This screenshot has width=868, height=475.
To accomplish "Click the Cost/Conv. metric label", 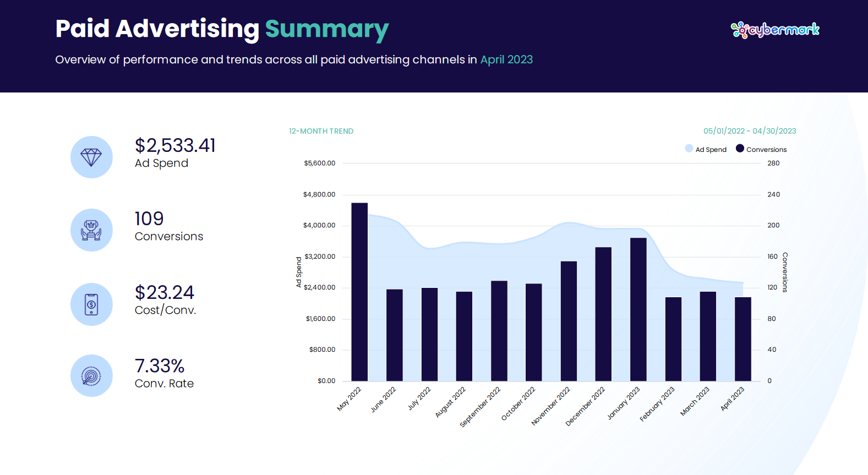I will 165,310.
